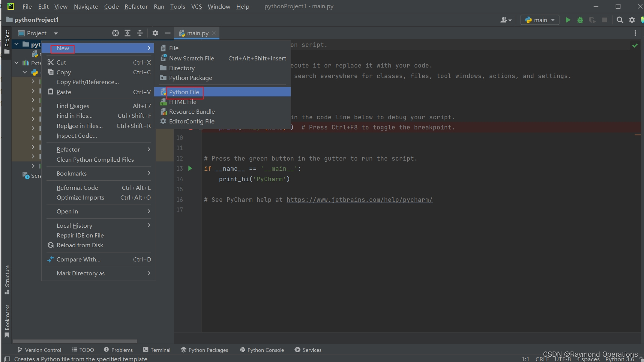Click the Project panel horizontal scrollbar
Viewport: 644px width, 362px height.
[x=75, y=341]
